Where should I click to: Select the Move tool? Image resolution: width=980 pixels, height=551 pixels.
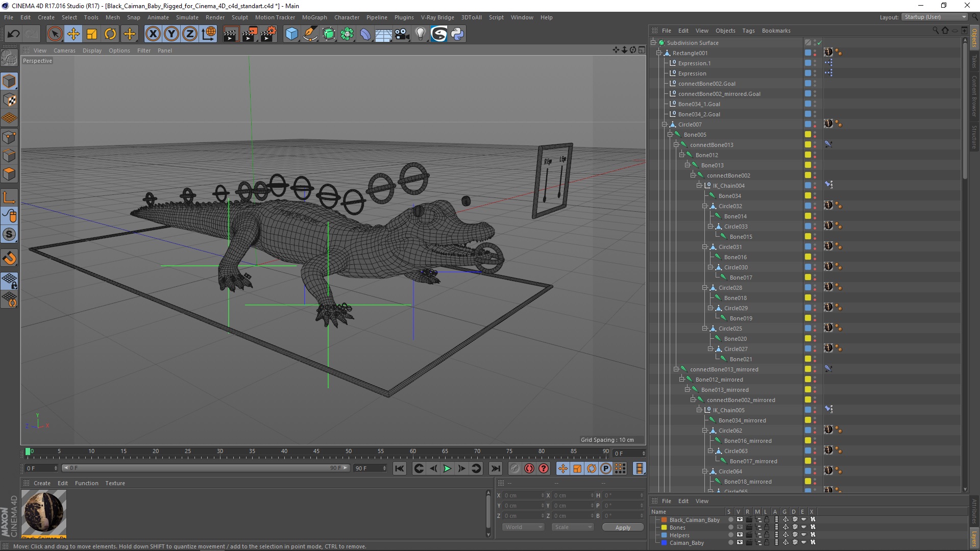point(73,34)
